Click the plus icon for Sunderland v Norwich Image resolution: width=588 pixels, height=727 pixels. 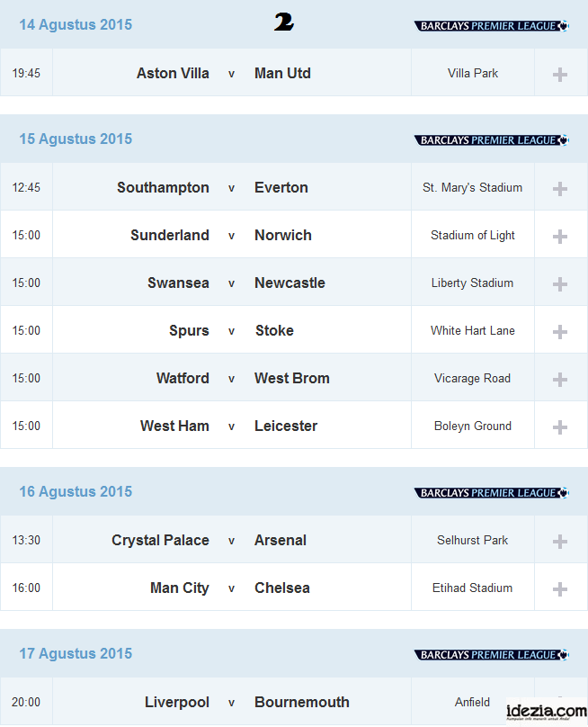(x=559, y=237)
